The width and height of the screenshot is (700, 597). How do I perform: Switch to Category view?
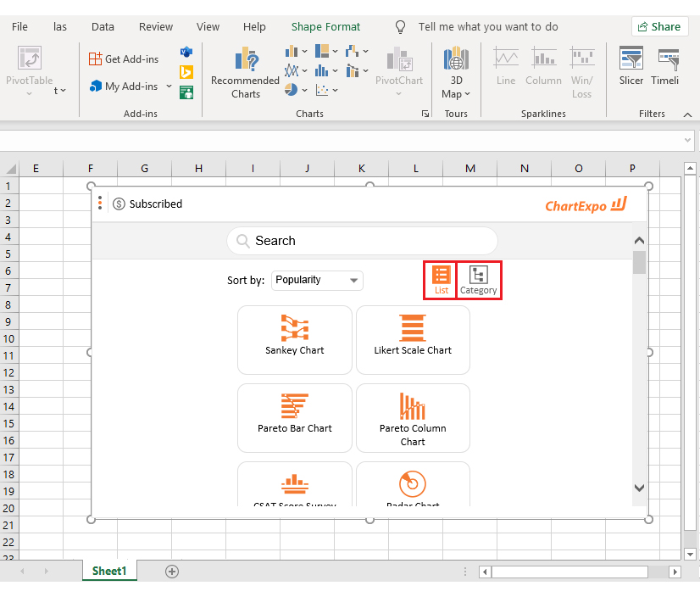(x=479, y=280)
